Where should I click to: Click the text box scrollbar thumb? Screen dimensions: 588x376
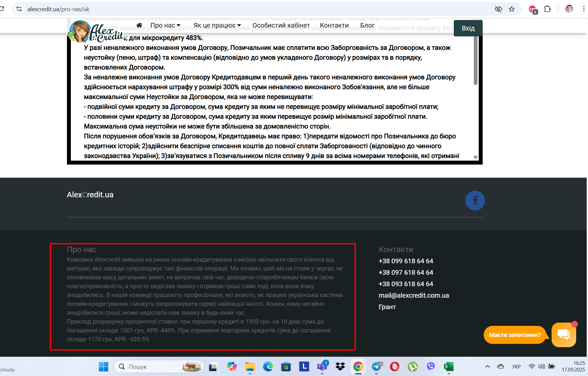click(475, 61)
